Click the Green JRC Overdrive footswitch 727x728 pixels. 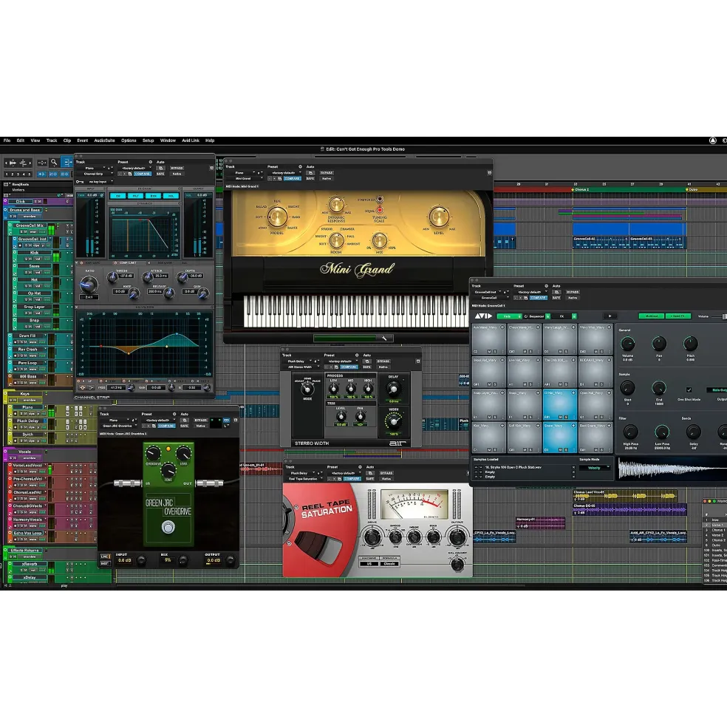coord(168,527)
